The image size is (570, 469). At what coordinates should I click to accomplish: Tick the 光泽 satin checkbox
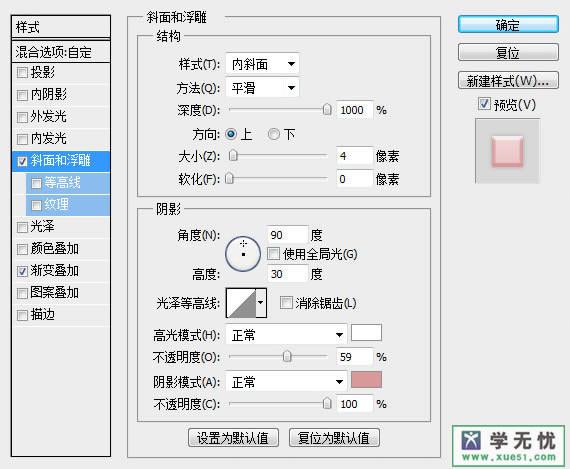22,227
